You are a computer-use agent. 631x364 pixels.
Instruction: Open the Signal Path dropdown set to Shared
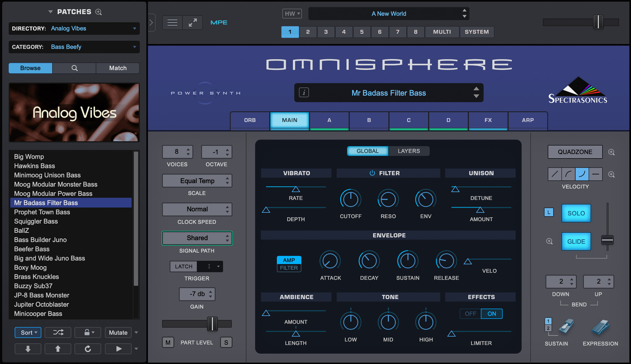pyautogui.click(x=197, y=238)
